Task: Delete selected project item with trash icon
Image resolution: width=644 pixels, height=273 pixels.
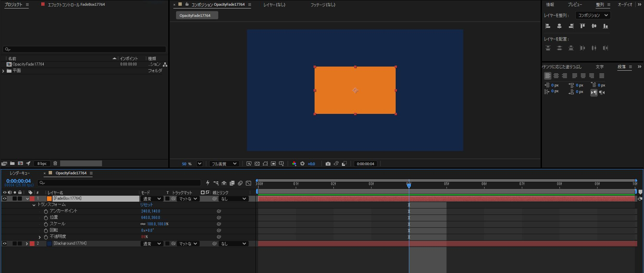Action: [x=55, y=164]
